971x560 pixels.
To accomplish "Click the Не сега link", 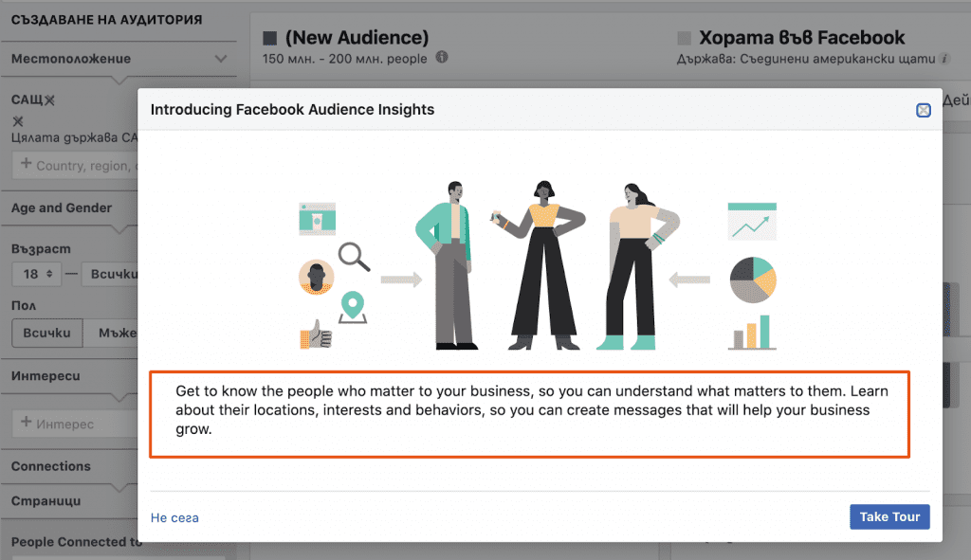I will click(x=174, y=517).
